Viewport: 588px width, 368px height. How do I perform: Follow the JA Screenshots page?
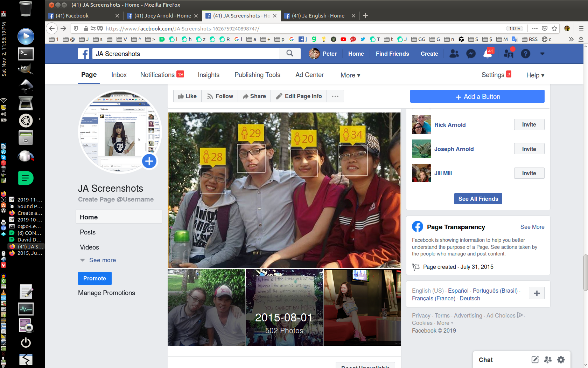point(219,96)
